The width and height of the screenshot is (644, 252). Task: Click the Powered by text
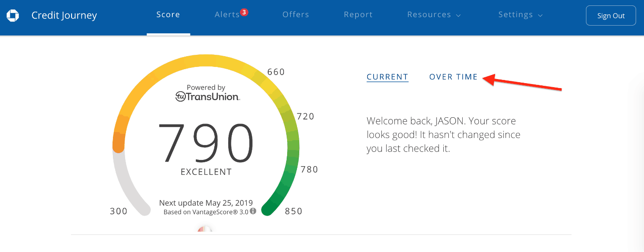pyautogui.click(x=206, y=88)
